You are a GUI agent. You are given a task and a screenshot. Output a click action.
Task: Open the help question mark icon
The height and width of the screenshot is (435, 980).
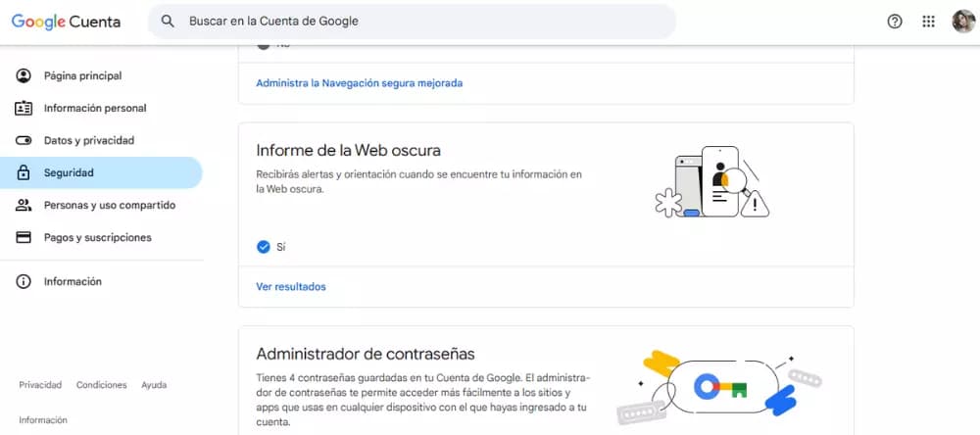pyautogui.click(x=895, y=22)
